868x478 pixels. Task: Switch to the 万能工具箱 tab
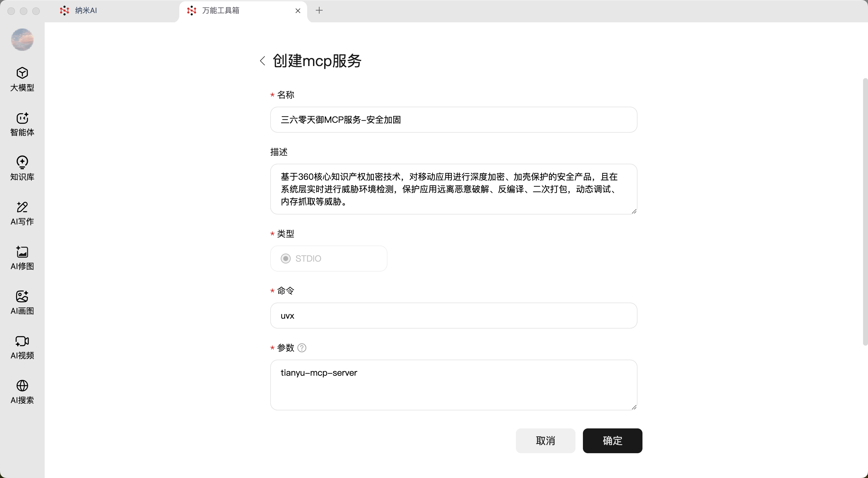(221, 11)
